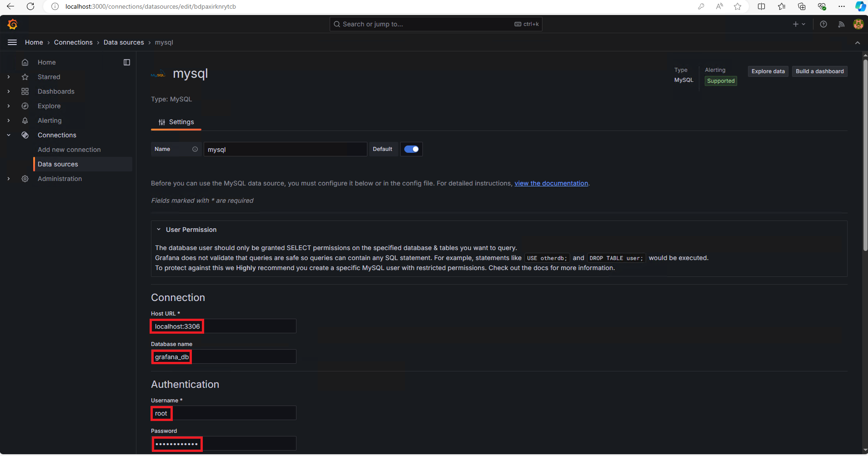Open the user profile avatar
Image resolution: width=868 pixels, height=456 pixels.
858,24
